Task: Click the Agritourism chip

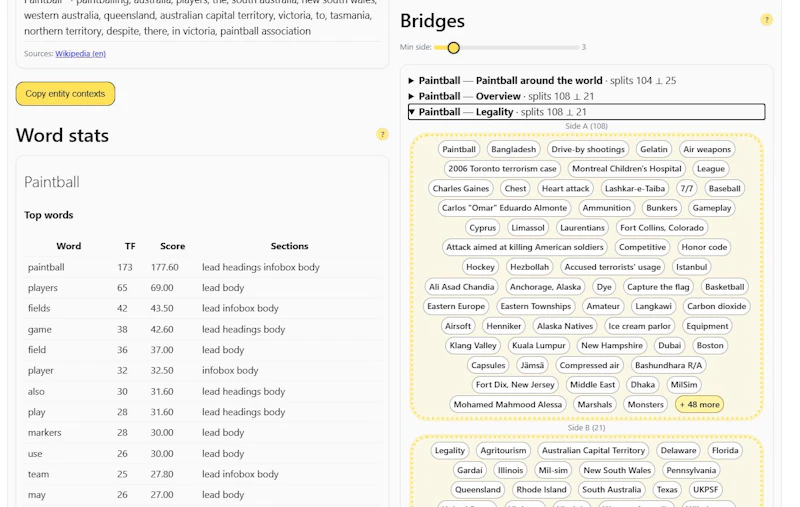Action: [x=503, y=451]
